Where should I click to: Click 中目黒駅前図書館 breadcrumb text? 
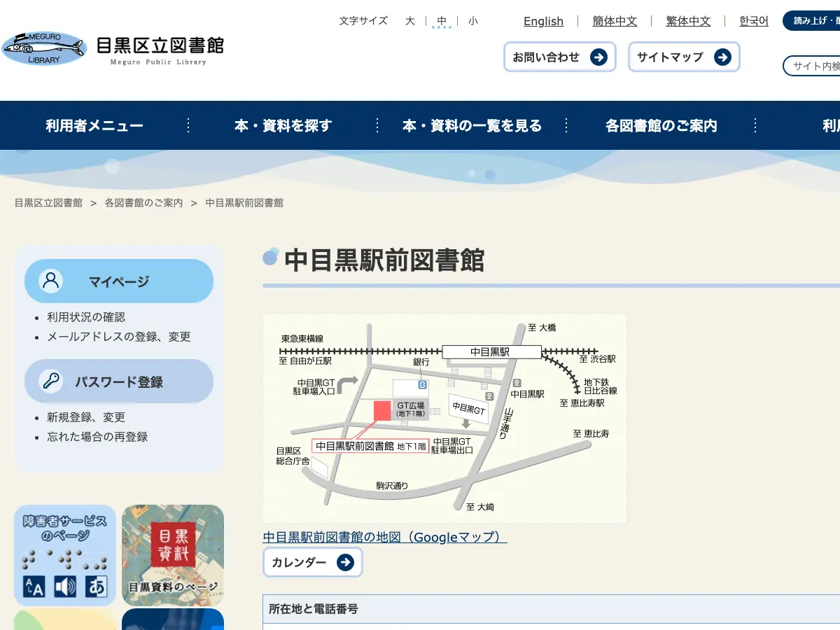point(244,203)
